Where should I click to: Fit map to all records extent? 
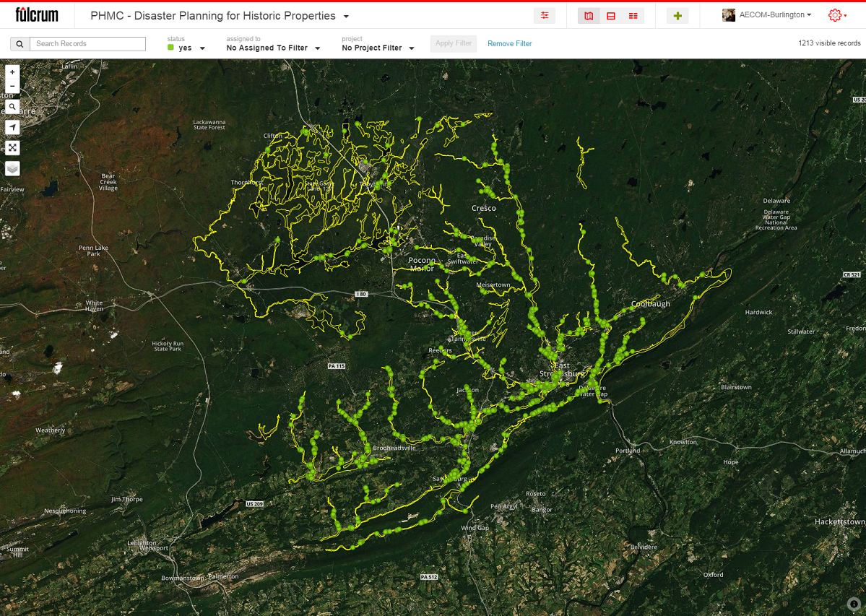pos(12,148)
